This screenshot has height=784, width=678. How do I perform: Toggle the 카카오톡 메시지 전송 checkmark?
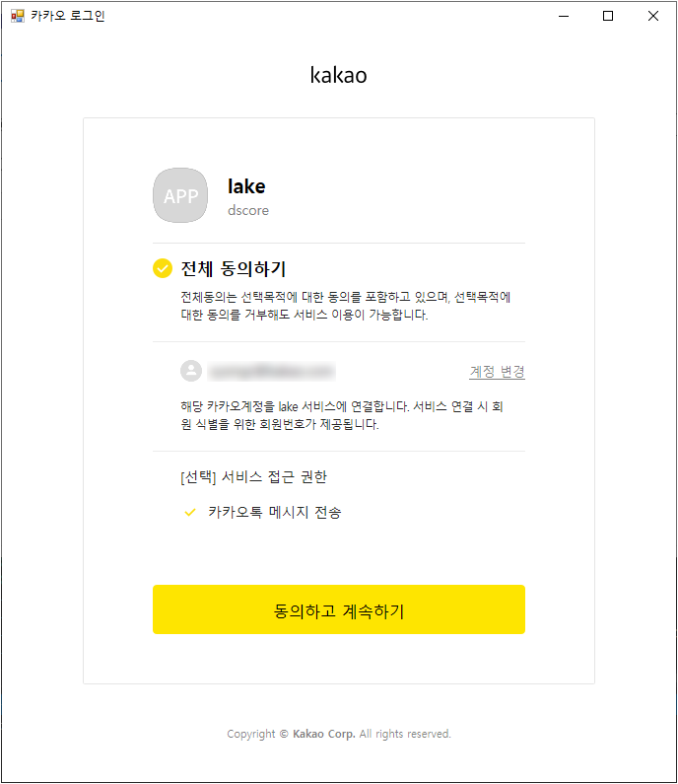pos(190,513)
